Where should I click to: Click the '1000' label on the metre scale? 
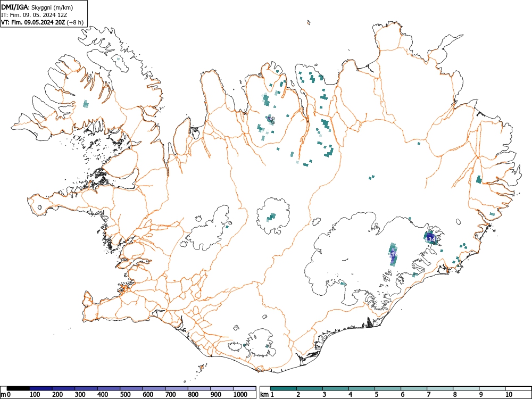pos(240,395)
